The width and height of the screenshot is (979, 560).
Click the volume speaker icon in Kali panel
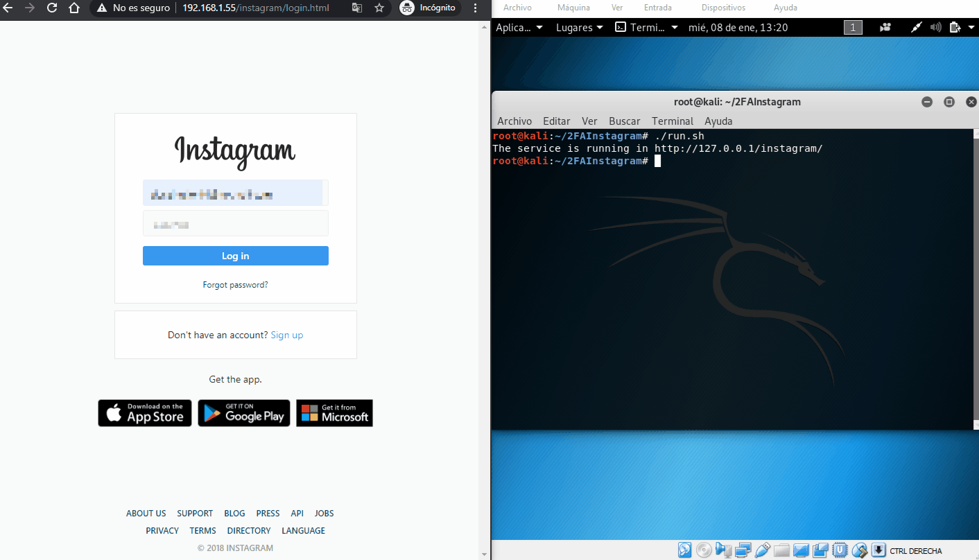[936, 28]
